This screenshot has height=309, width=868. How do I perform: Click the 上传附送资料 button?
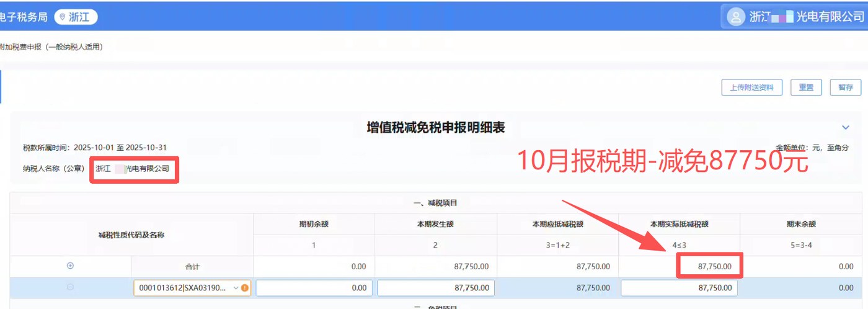click(x=751, y=87)
